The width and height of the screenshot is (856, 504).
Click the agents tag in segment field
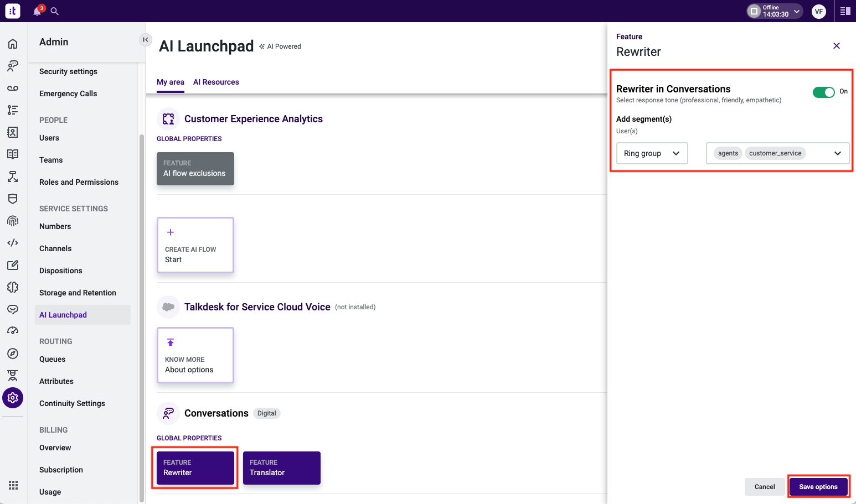coord(728,153)
